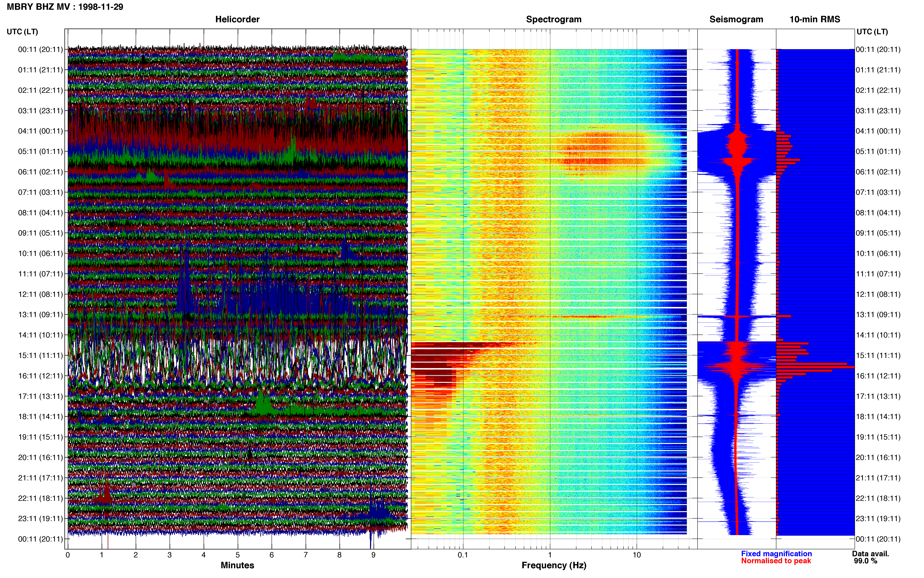Click the '5' tick on the Minutes axis
This screenshot has width=924, height=578.
click(x=238, y=555)
